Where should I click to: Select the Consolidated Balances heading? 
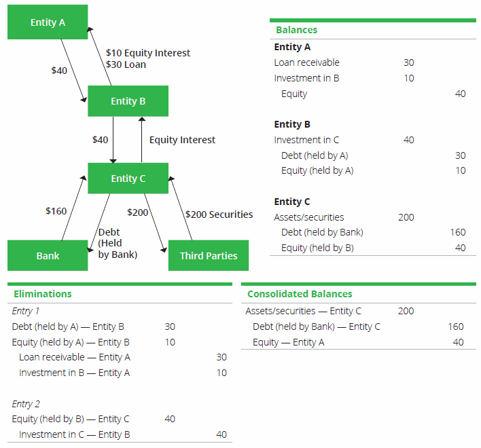[300, 294]
